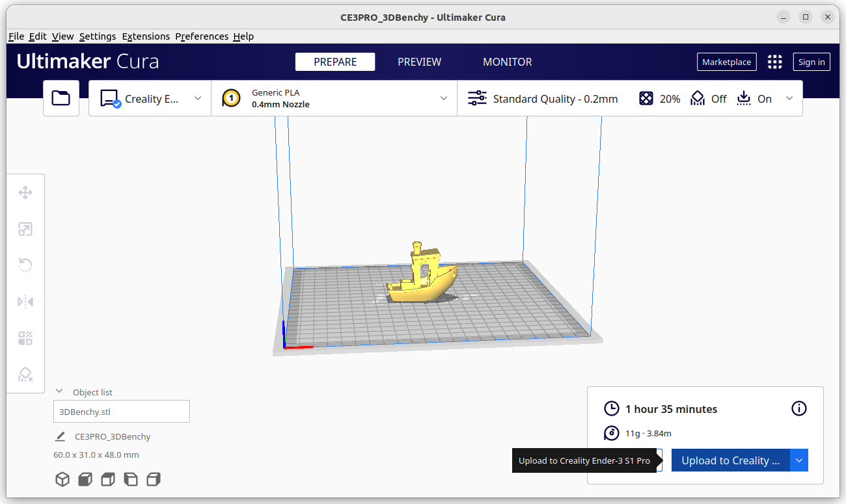Open the upload output device dropdown arrow
Image resolution: width=846 pixels, height=504 pixels.
(x=799, y=460)
